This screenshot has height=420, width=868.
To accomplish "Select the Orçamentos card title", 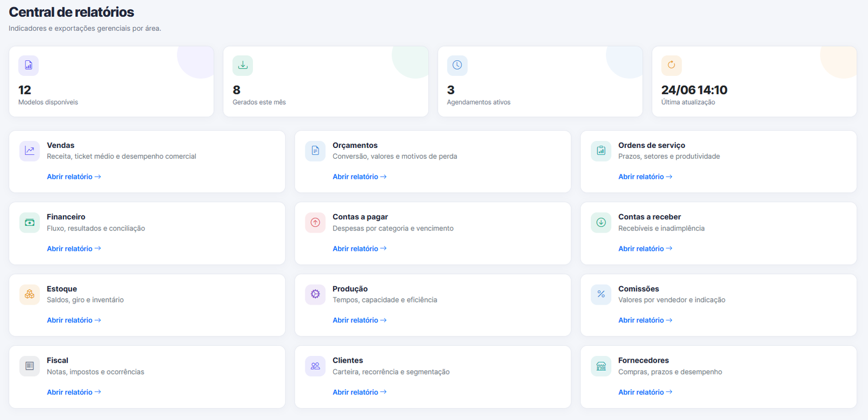I will point(355,145).
